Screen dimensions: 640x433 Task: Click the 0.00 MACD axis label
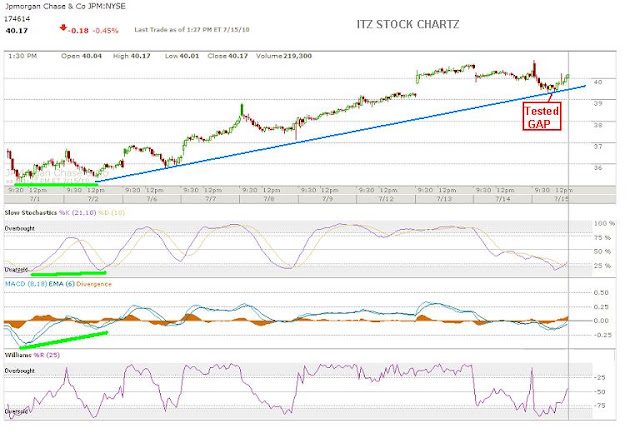click(x=601, y=321)
